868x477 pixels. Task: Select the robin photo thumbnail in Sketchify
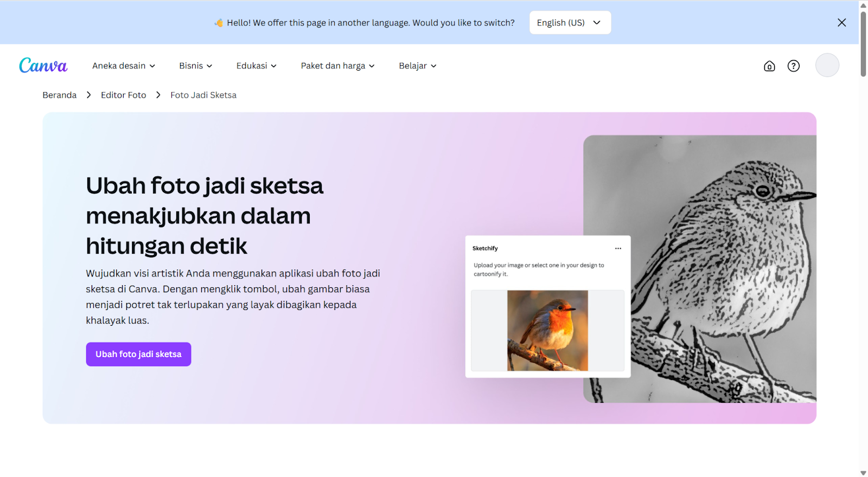(547, 331)
